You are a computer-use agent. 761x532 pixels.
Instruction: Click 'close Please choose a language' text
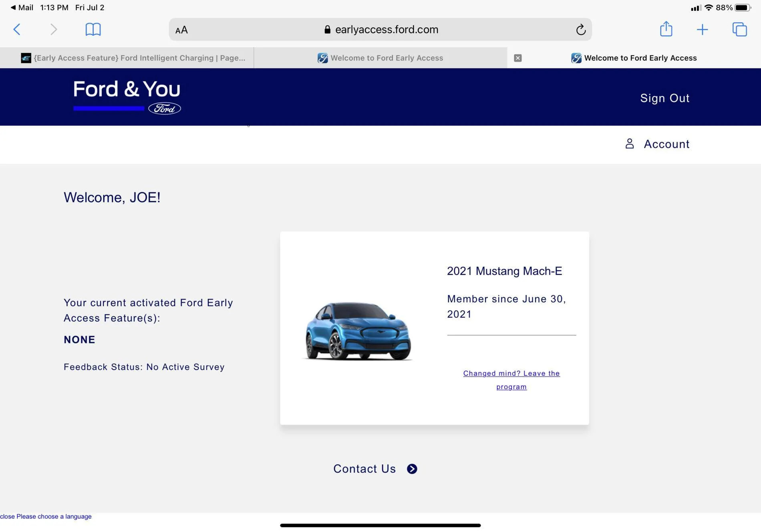[x=46, y=516]
